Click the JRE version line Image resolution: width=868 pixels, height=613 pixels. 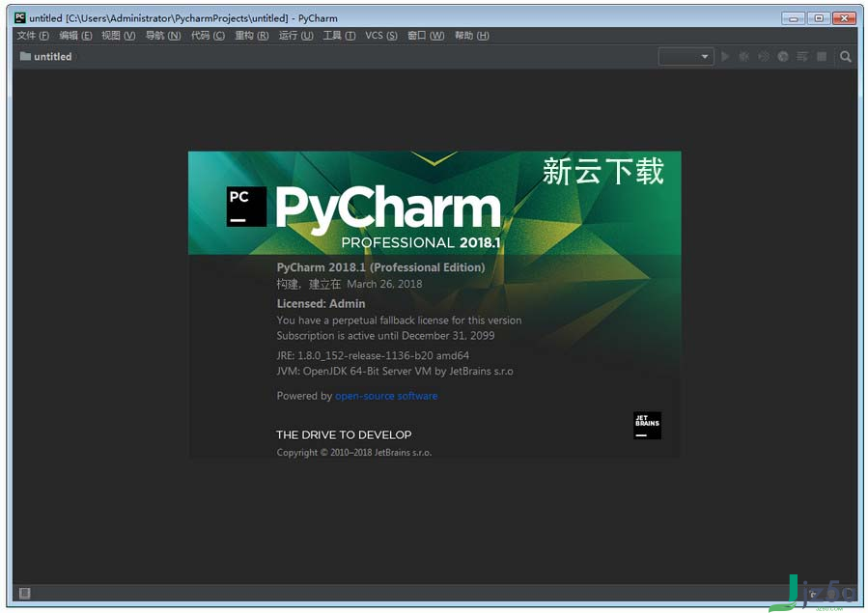tap(373, 355)
